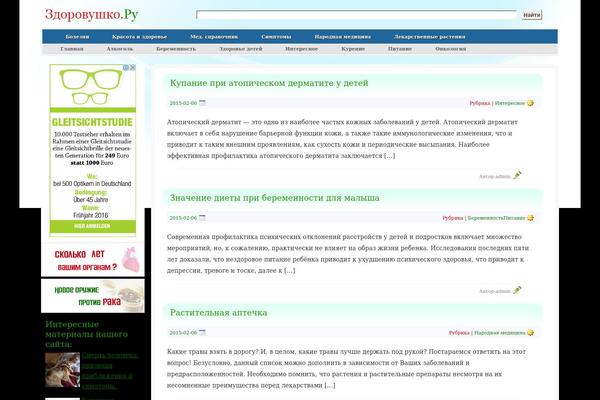The width and height of the screenshot is (600, 400).
Task: Click the 2015-02-06 date of the pregnancy diet post
Action: [x=183, y=218]
